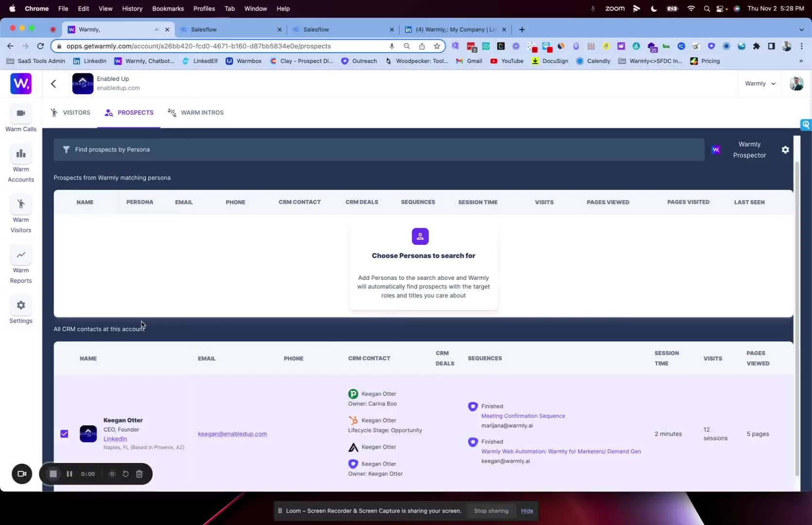Click the SESSION TIME header in persona table
The image size is (812, 525).
tap(477, 202)
